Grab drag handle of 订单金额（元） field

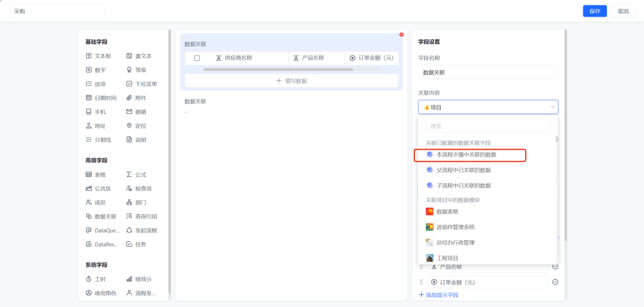pyautogui.click(x=421, y=282)
